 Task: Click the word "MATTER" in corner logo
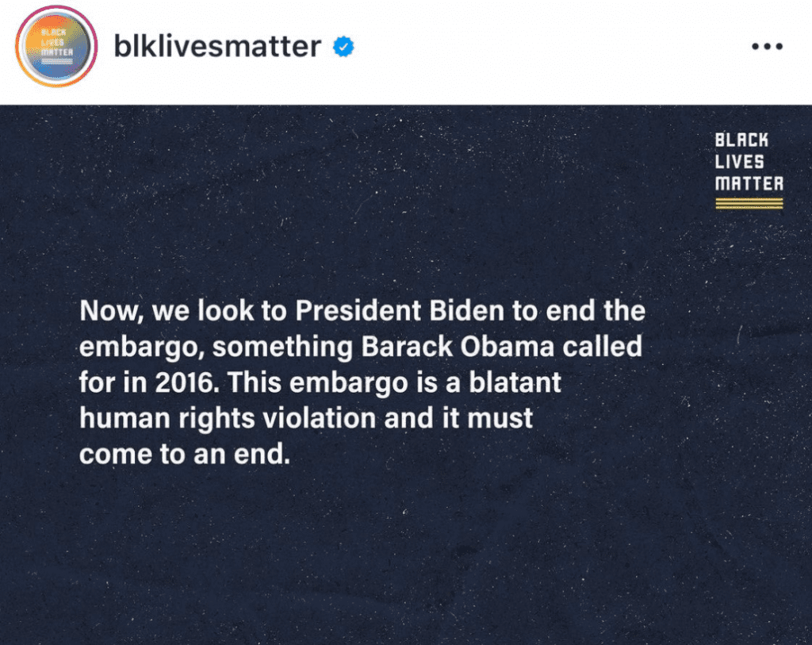tap(749, 184)
